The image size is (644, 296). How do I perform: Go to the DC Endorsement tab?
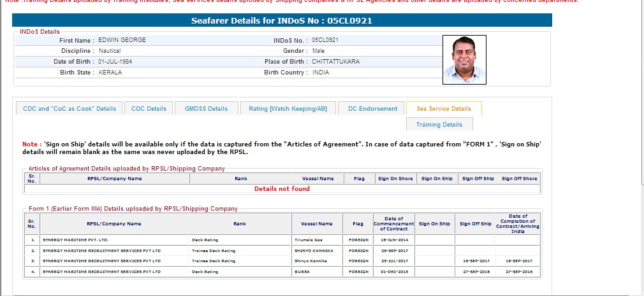point(372,109)
